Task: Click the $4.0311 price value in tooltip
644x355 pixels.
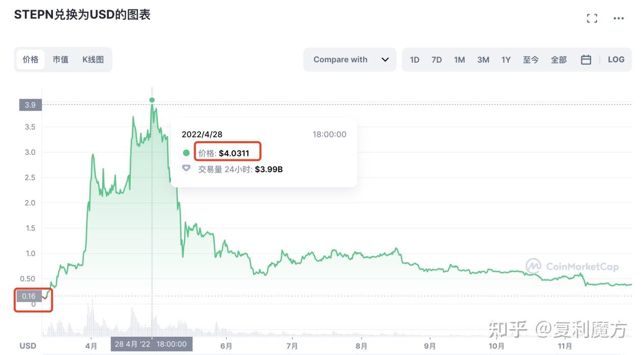Action: click(234, 153)
